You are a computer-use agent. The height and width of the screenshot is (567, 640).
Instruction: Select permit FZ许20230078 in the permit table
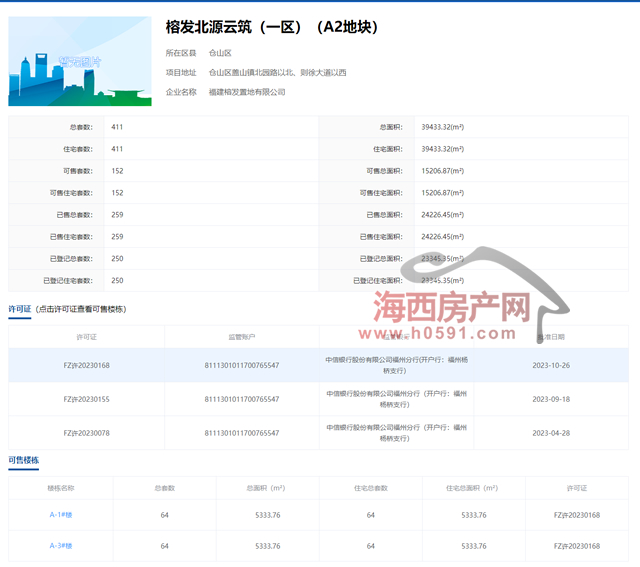point(86,433)
